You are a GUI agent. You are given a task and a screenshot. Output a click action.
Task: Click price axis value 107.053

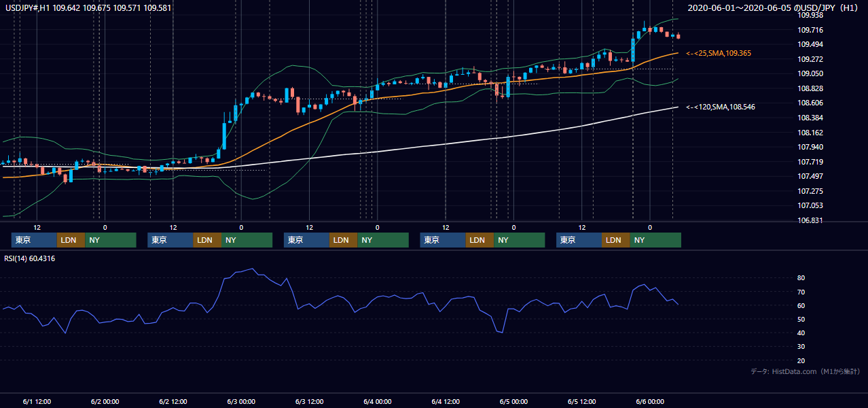point(810,206)
